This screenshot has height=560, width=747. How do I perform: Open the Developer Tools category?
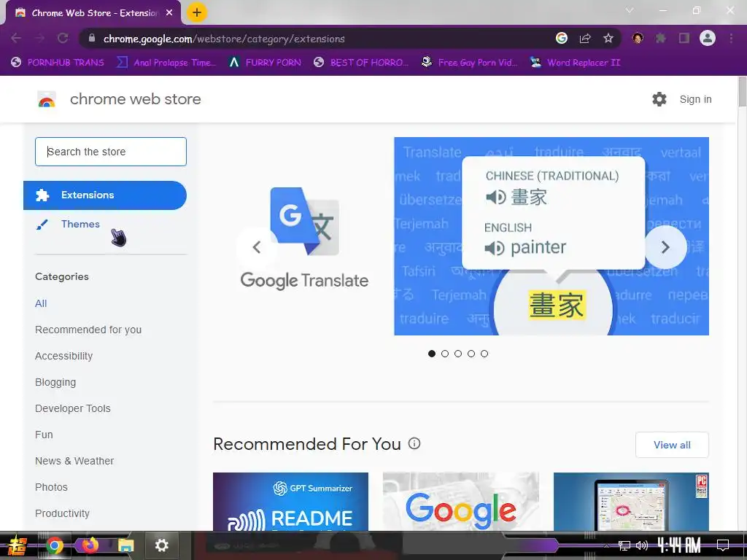73,408
